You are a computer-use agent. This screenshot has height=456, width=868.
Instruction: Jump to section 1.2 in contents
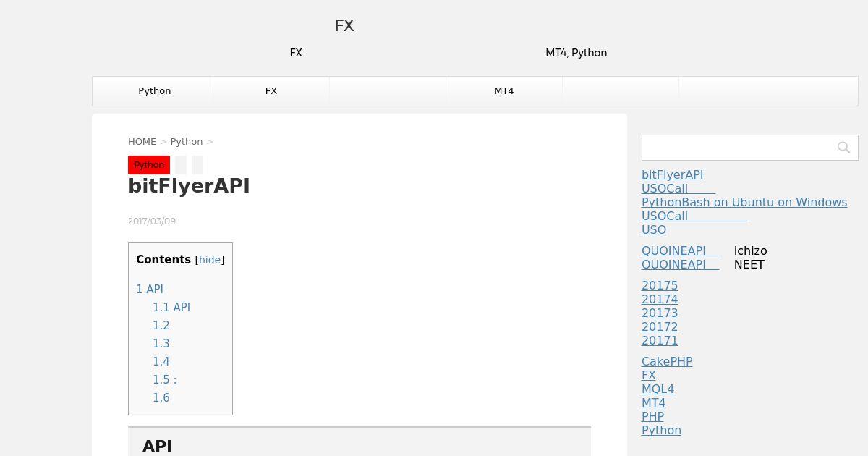coord(161,325)
